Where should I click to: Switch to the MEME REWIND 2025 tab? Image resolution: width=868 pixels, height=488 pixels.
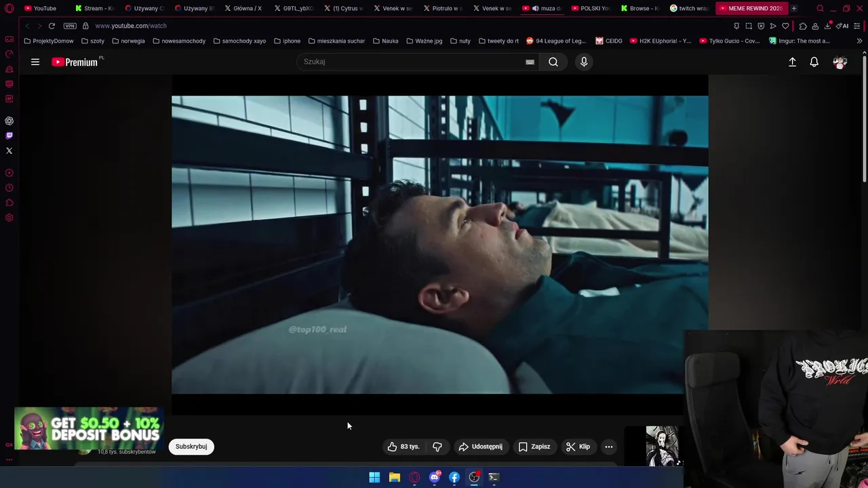pyautogui.click(x=751, y=8)
